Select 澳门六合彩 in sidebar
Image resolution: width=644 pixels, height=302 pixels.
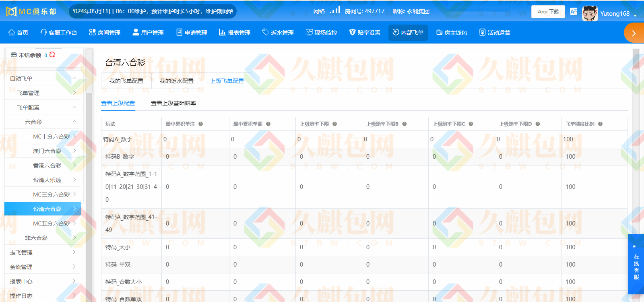43,151
